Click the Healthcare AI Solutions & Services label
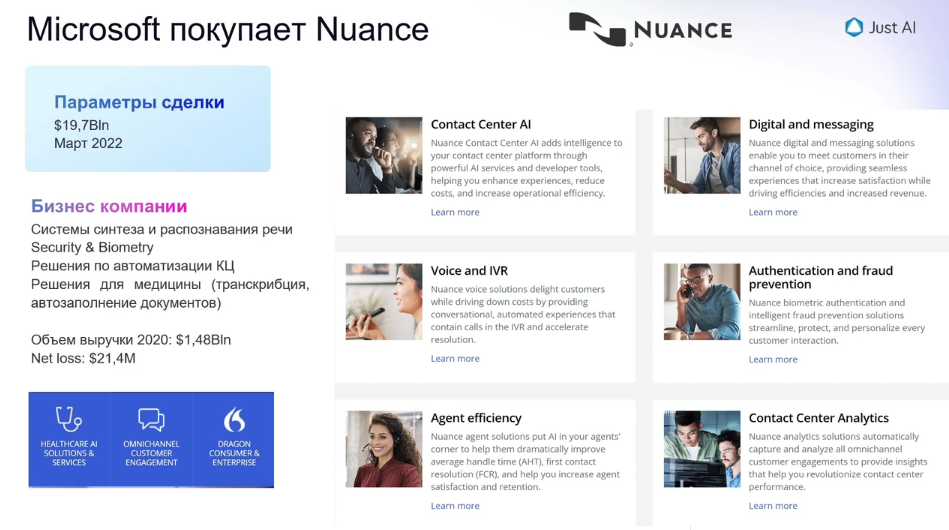Screen dimensions: 949x530 click(68, 453)
